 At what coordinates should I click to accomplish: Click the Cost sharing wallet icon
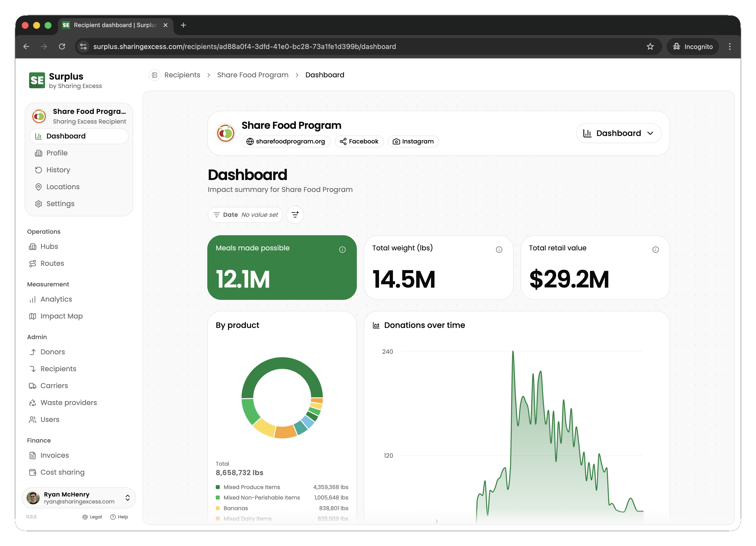click(33, 472)
